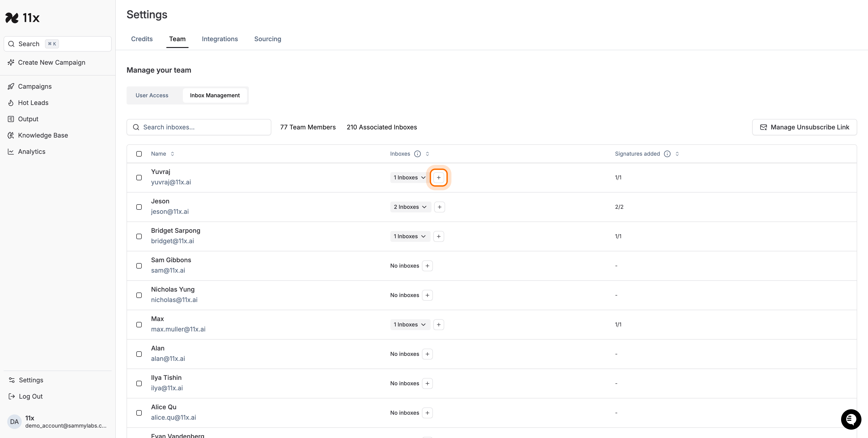868x438 pixels.
Task: Select the Jeson row checkbox
Action: coord(139,207)
